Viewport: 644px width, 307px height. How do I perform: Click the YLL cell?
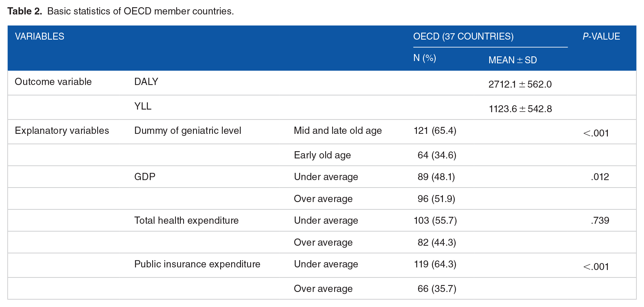[x=143, y=106]
